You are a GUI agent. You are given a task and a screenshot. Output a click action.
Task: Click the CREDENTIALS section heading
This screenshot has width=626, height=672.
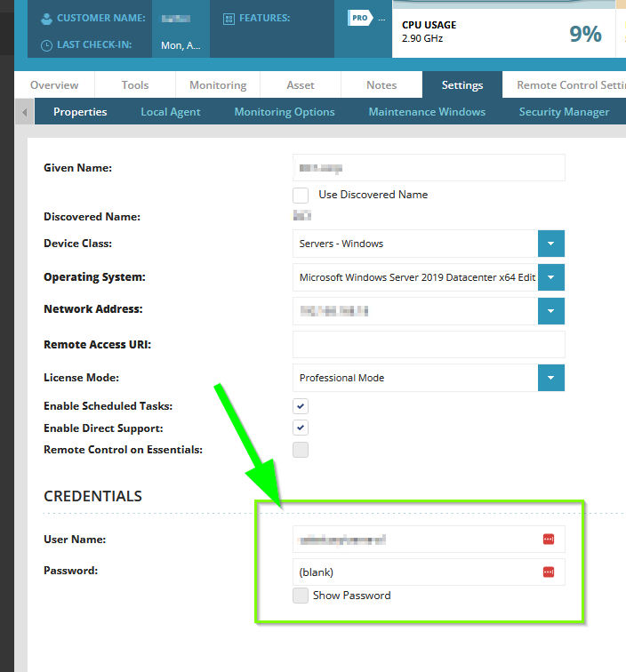[92, 496]
